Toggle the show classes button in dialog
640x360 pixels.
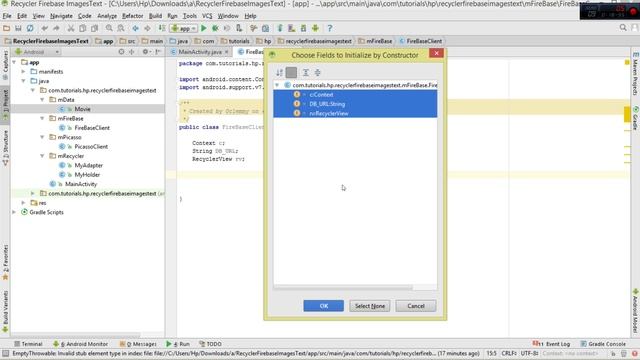coord(291,73)
